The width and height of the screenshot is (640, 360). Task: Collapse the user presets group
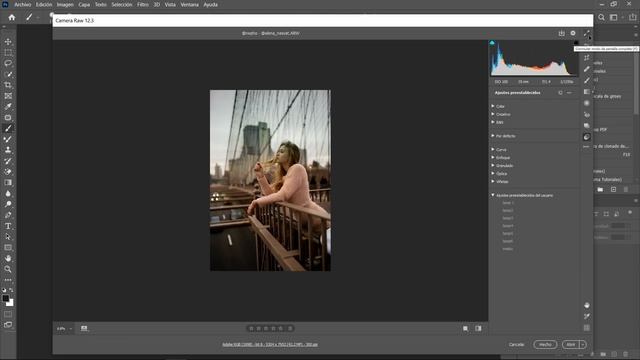[493, 196]
